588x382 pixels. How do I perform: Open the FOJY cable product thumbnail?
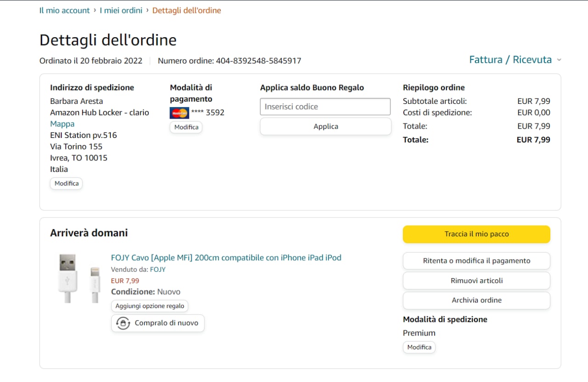tap(79, 278)
